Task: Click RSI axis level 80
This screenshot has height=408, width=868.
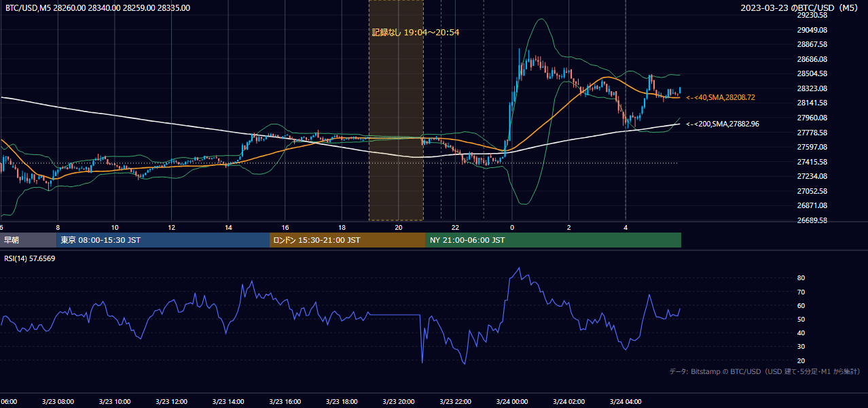Action: coord(801,278)
